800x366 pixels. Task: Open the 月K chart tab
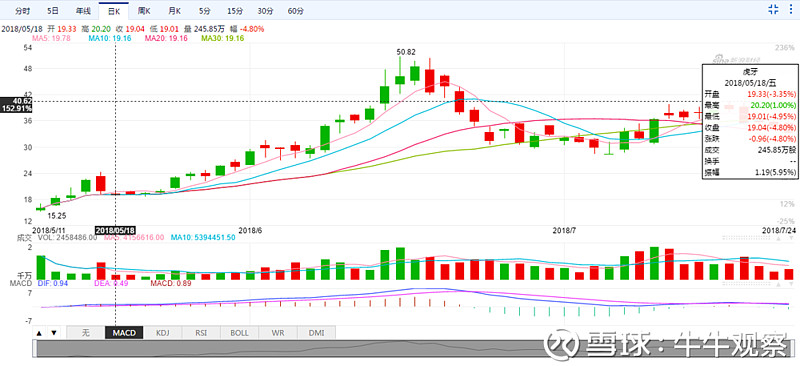pyautogui.click(x=174, y=11)
